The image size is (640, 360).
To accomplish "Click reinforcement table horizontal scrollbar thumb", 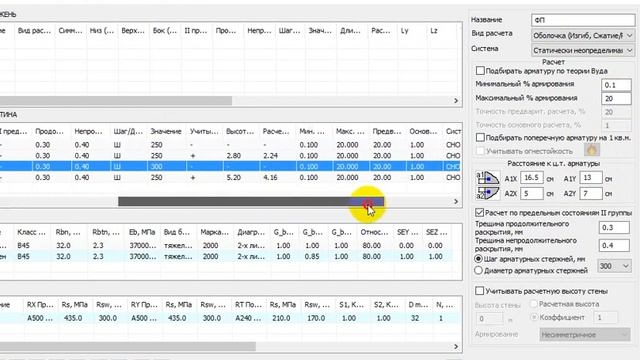I will point(127,347).
